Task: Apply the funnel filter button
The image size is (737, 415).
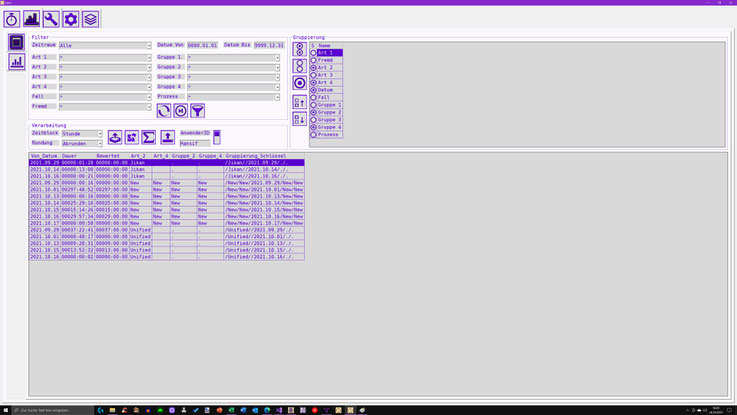Action: tap(197, 111)
